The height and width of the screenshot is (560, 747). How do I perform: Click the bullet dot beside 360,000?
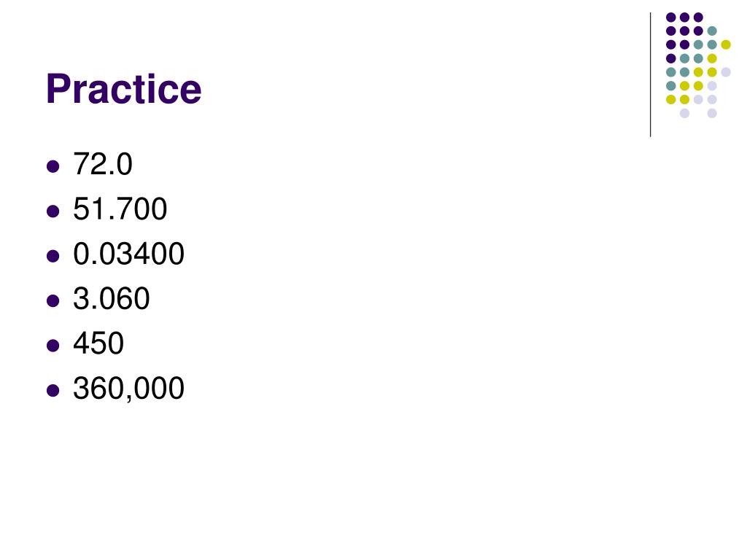53,391
